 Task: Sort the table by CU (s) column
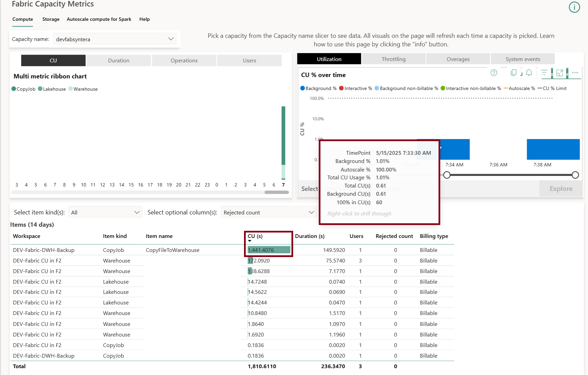(254, 236)
